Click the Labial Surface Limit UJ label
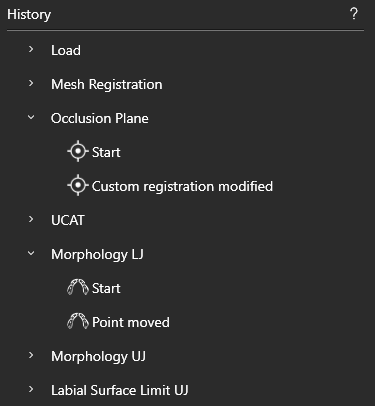 click(x=120, y=390)
